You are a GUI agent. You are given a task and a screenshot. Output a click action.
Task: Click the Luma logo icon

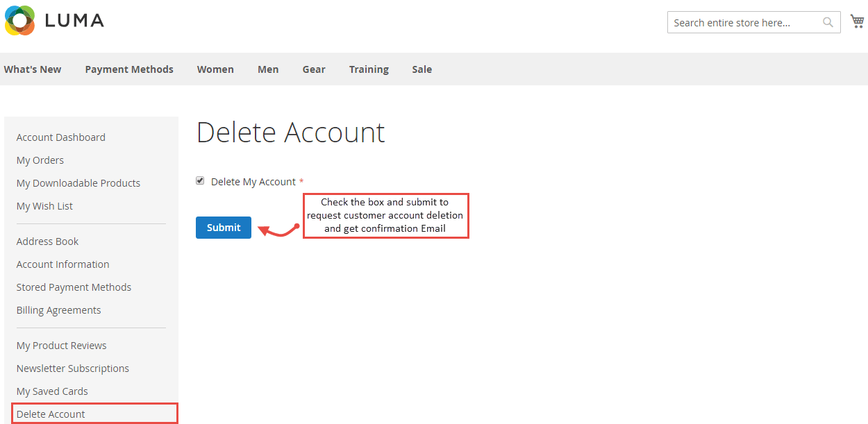tap(19, 21)
